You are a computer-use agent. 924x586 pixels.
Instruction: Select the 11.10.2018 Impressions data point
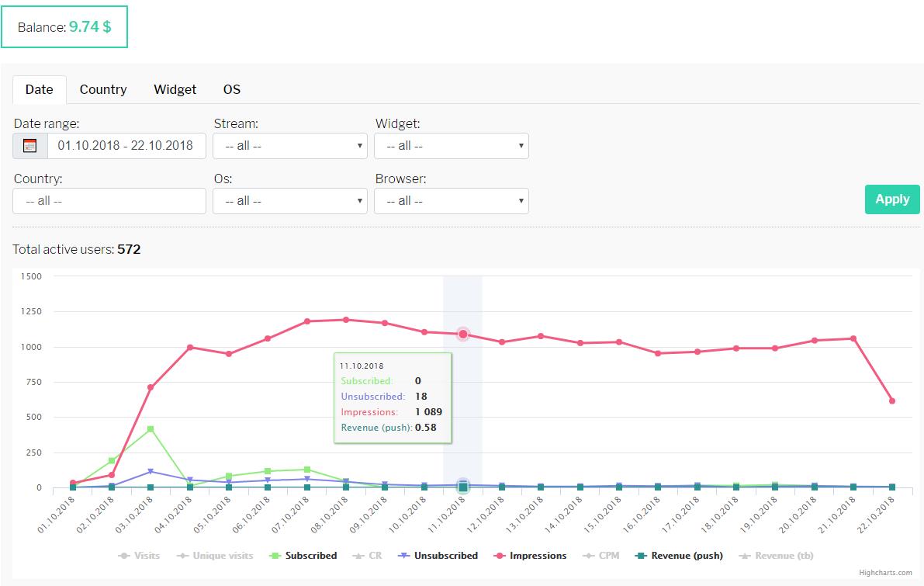click(463, 334)
